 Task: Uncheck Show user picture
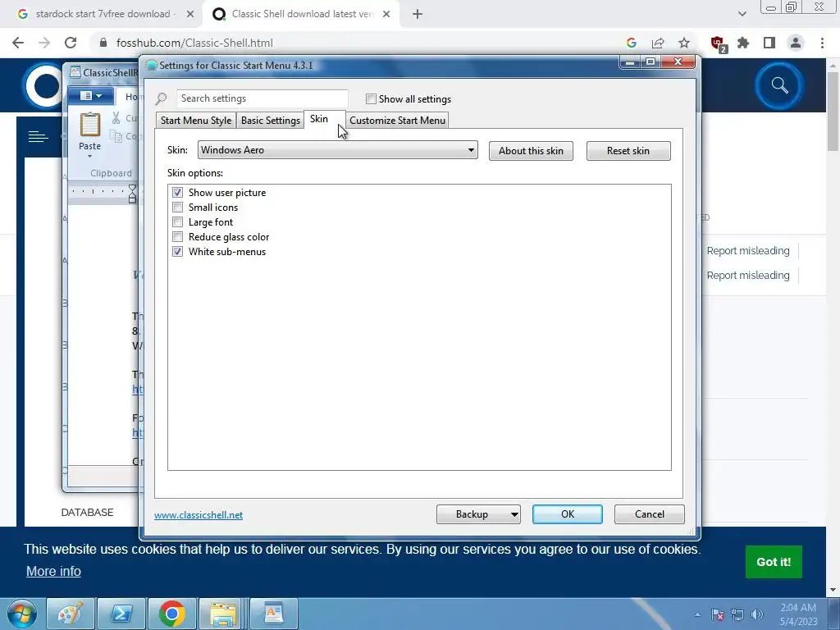[177, 192]
